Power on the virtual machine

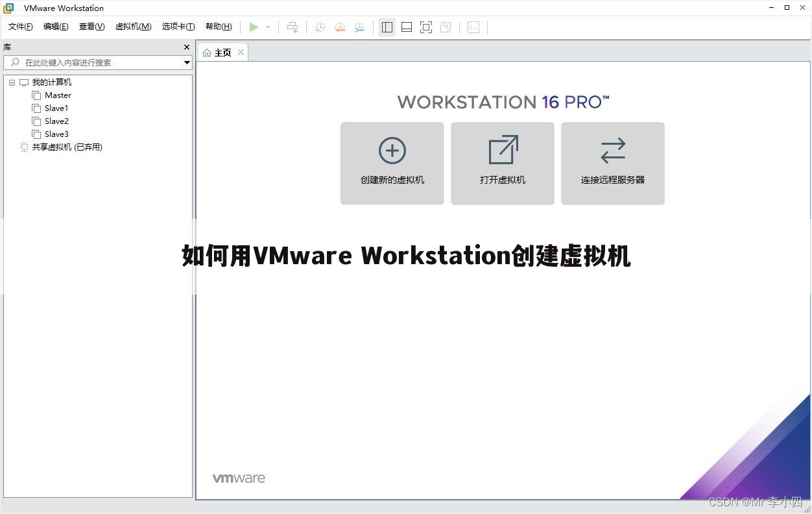tap(254, 27)
